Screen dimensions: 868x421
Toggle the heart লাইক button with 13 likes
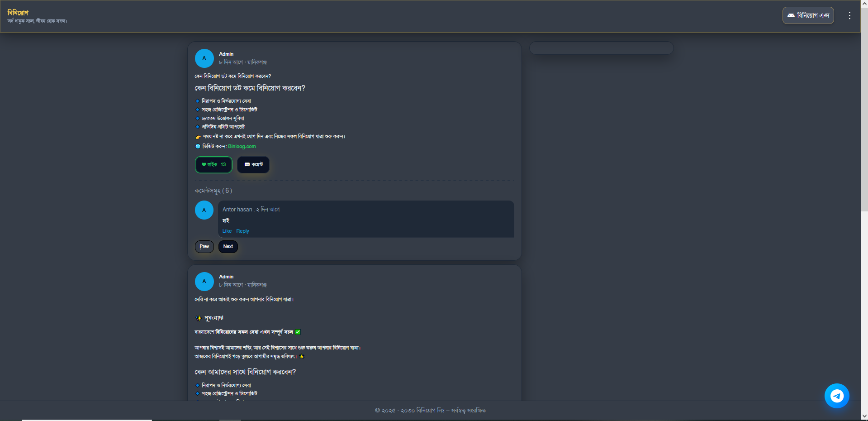pyautogui.click(x=213, y=165)
